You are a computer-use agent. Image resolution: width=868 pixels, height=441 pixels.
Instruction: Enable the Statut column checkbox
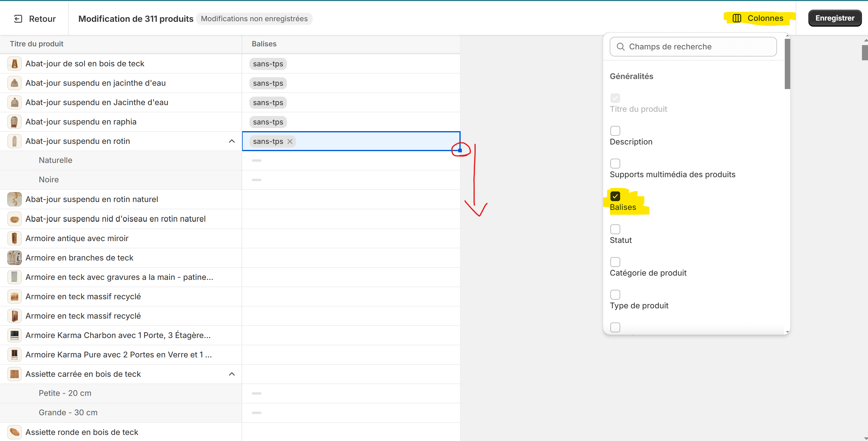pyautogui.click(x=615, y=229)
